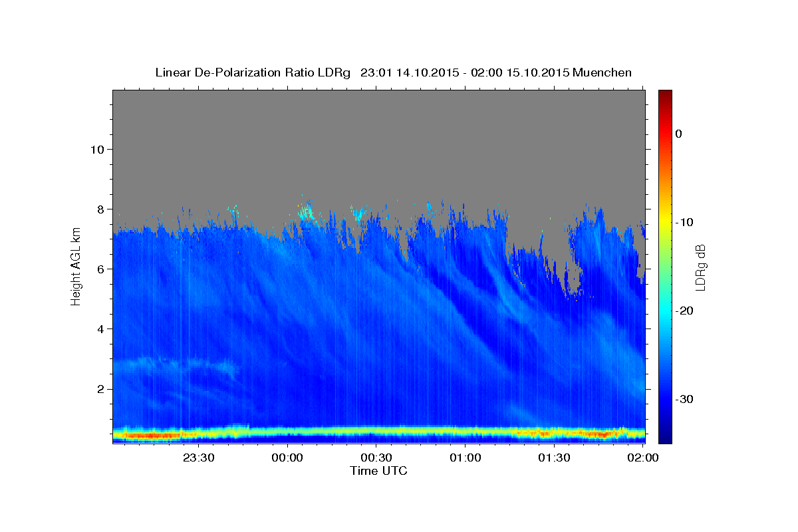Screen dimensions: 798x532
Task: Click the '00:30' time tick label
Action: (x=376, y=458)
